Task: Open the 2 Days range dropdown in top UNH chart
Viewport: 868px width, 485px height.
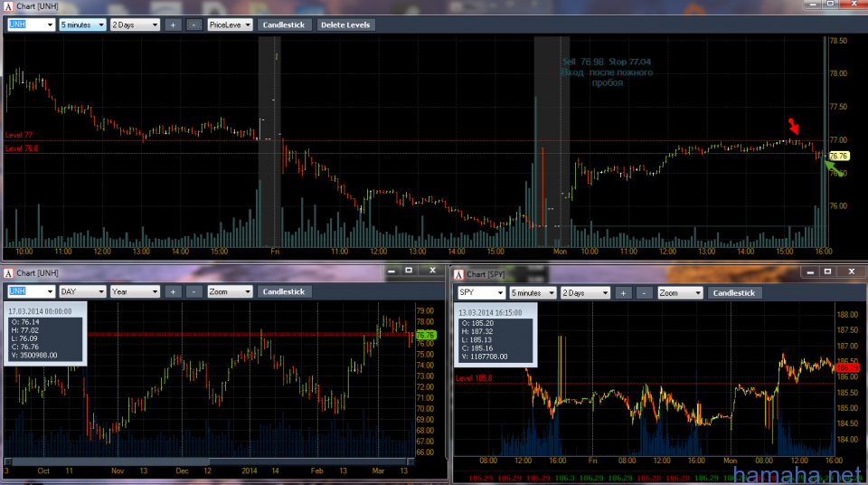Action: [135, 25]
